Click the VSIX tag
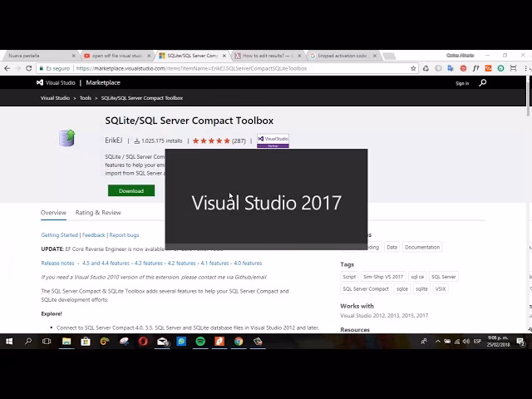Image resolution: width=532 pixels, height=399 pixels. pos(441,289)
